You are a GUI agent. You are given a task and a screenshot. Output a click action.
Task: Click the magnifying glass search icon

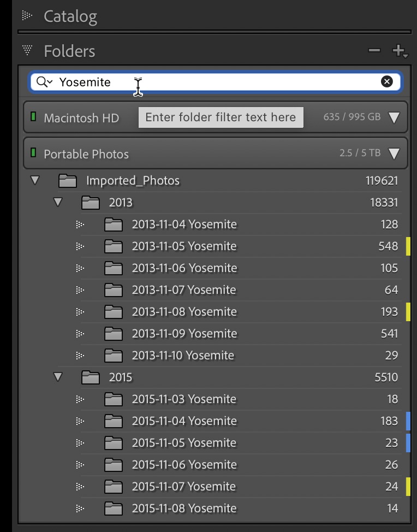(41, 82)
